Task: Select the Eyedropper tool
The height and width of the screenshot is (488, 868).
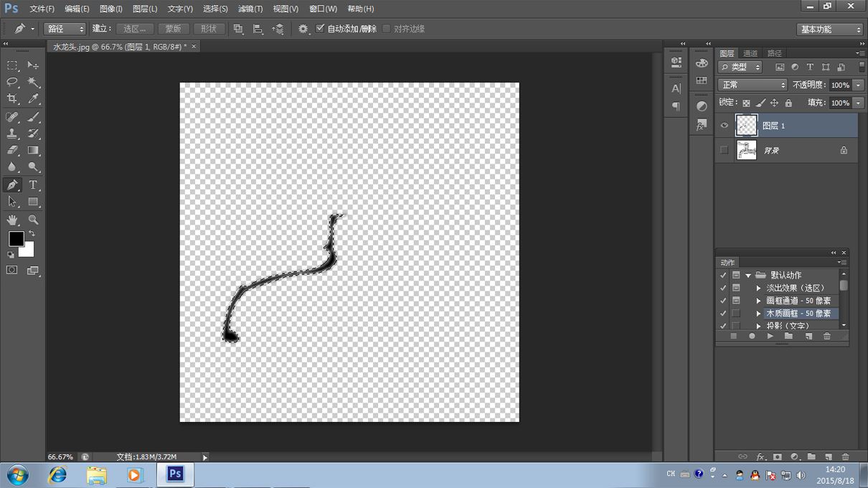Action: pyautogui.click(x=33, y=99)
